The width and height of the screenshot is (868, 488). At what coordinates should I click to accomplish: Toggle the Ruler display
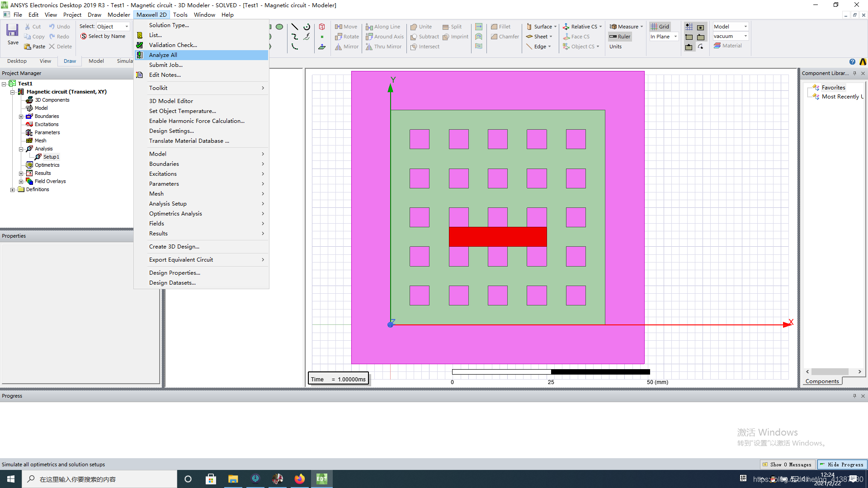coord(620,37)
